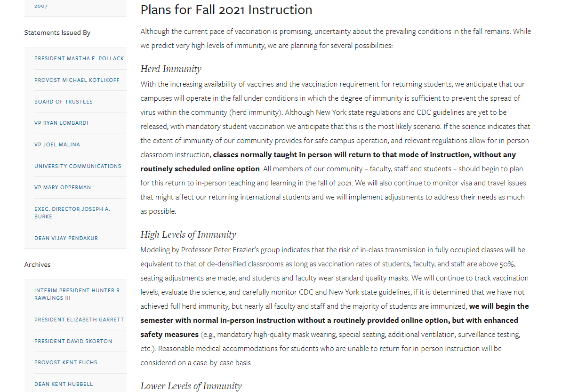Click the Herd Immunity subheading

tap(171, 69)
